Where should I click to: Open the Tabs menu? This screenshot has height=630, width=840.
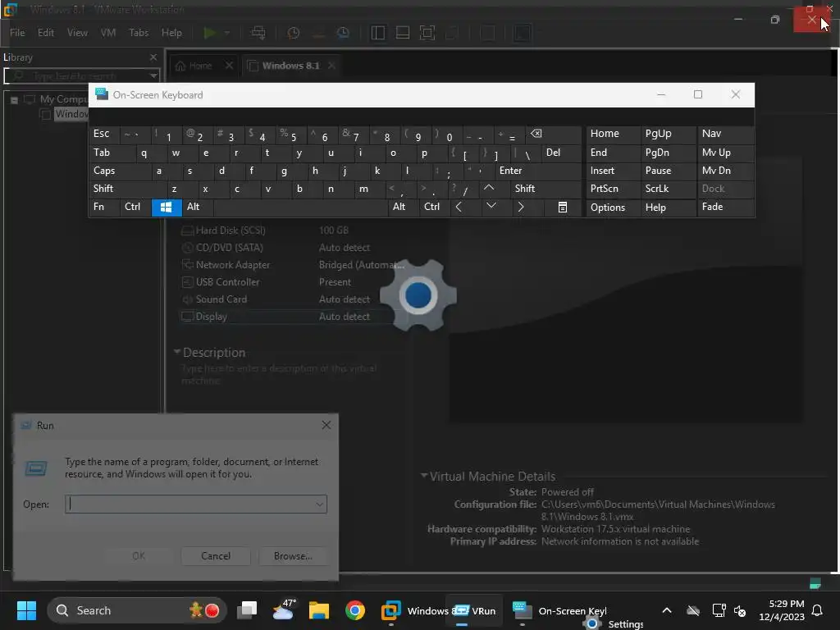(x=139, y=33)
